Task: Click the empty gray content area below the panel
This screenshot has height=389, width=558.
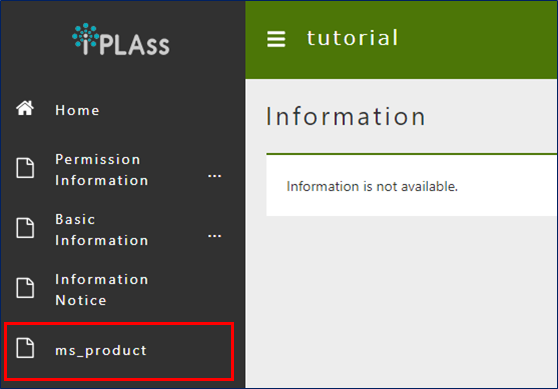Action: (x=401, y=302)
